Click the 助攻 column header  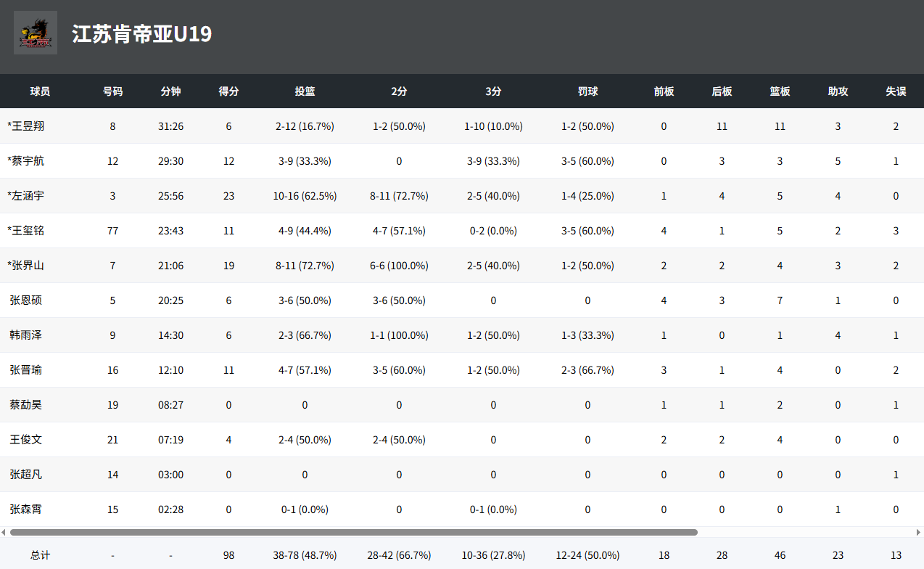tap(838, 91)
